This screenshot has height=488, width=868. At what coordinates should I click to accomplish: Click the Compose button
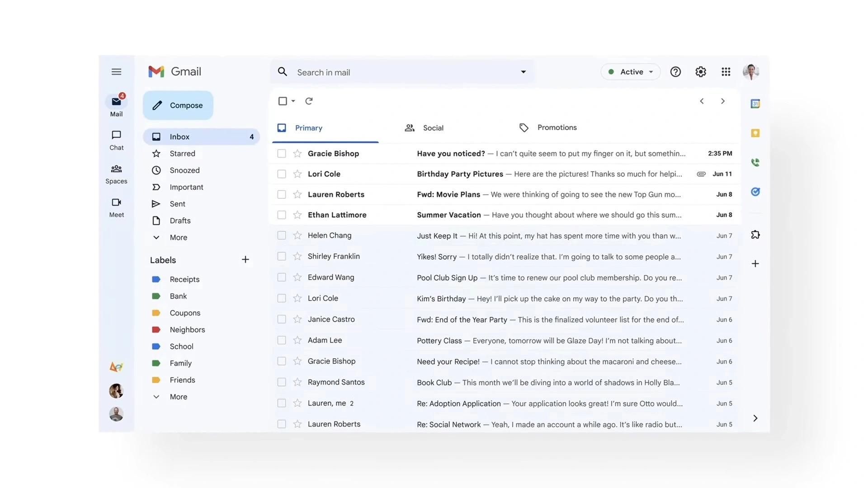click(x=178, y=105)
